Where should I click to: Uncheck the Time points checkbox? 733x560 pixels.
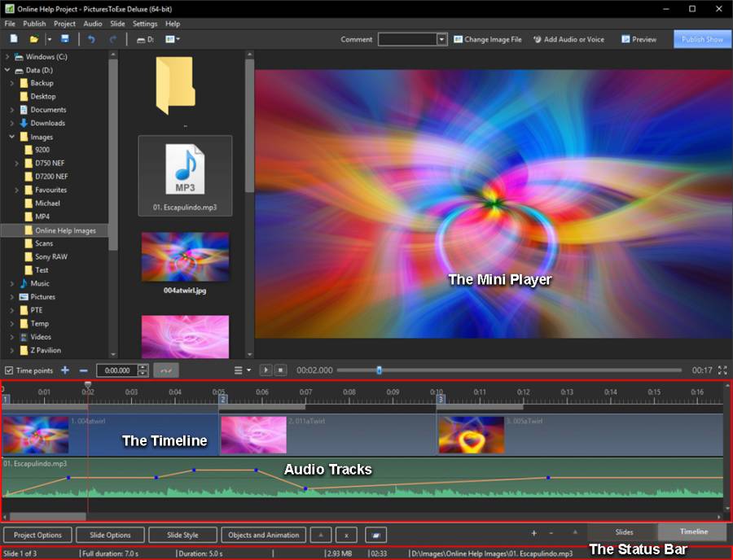8,370
